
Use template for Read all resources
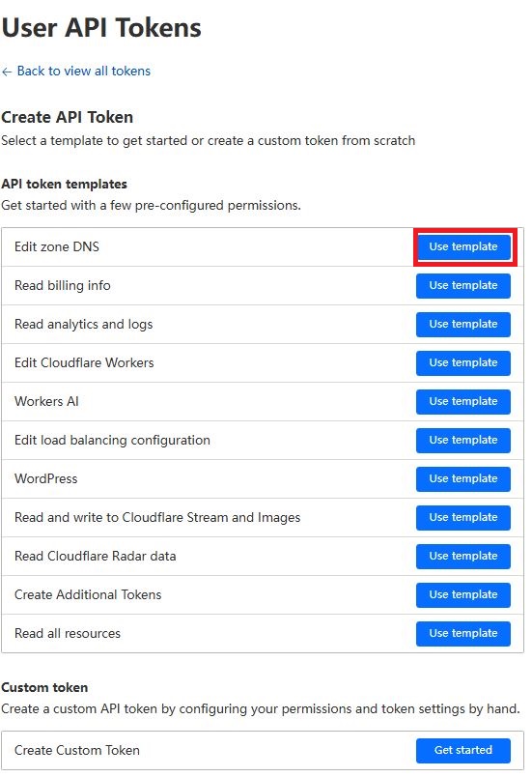[x=462, y=633]
